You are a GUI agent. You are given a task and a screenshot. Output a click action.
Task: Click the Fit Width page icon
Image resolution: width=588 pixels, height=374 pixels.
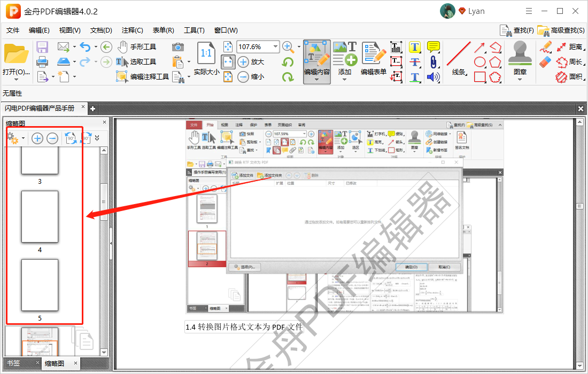(x=228, y=62)
